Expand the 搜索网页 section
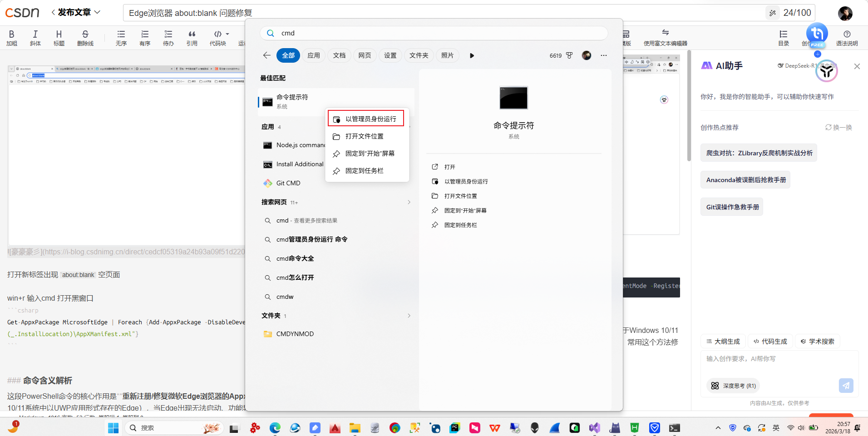Screen dimensions: 868x436 pyautogui.click(x=409, y=202)
